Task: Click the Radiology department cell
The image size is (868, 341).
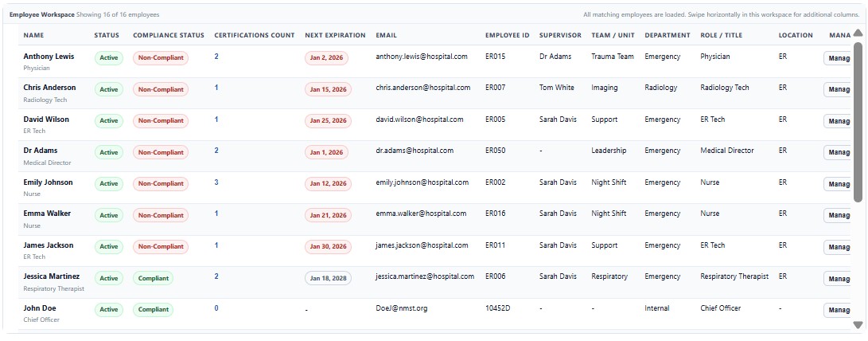Action: click(661, 88)
